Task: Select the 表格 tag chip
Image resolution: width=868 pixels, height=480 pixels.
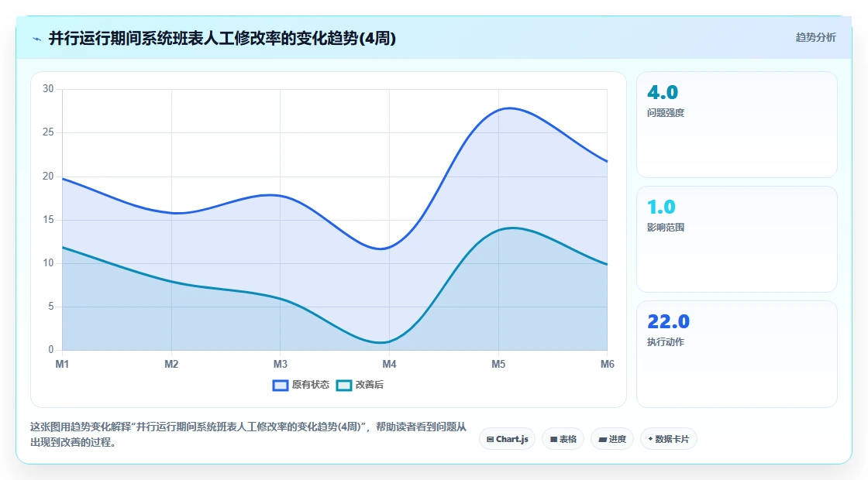Action: [563, 439]
